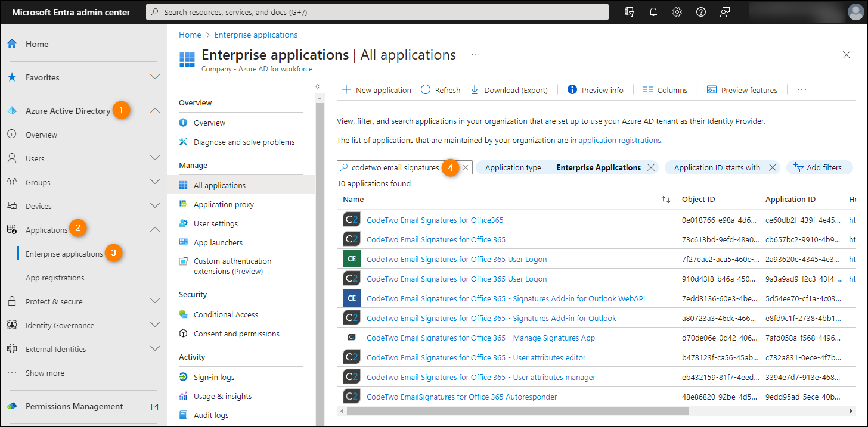Viewport: 868px width, 427px height.
Task: Expand the Users chevron
Action: (155, 158)
